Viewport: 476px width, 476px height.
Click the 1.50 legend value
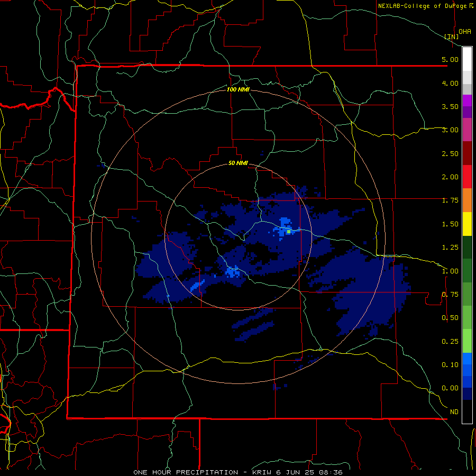pos(450,224)
